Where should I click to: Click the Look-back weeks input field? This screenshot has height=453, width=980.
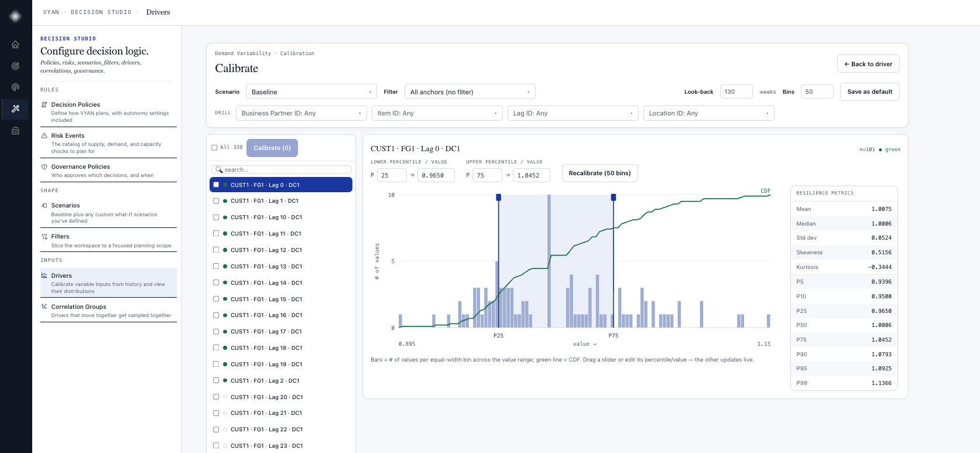coord(736,91)
